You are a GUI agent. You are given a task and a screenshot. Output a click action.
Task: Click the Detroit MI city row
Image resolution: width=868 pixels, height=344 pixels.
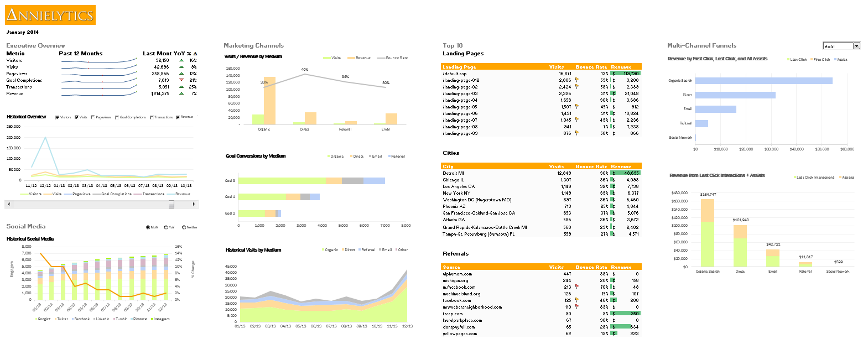[x=454, y=173]
